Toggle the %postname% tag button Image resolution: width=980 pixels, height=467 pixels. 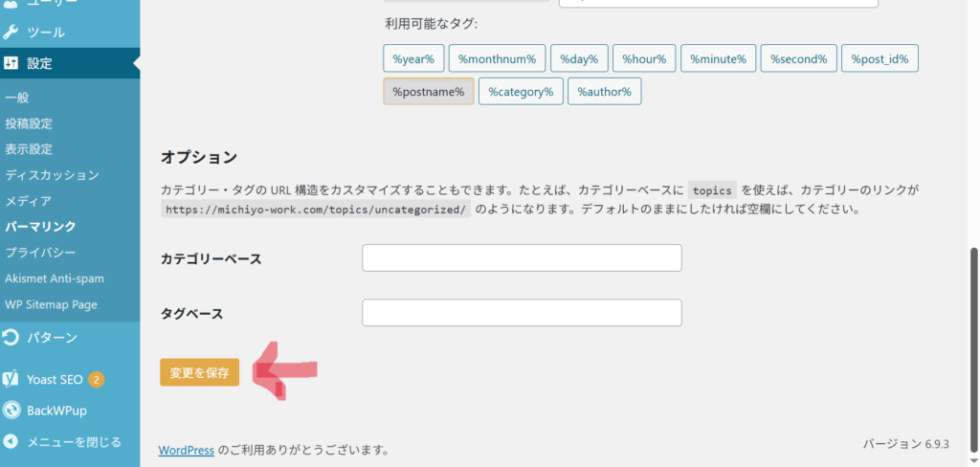(x=428, y=92)
